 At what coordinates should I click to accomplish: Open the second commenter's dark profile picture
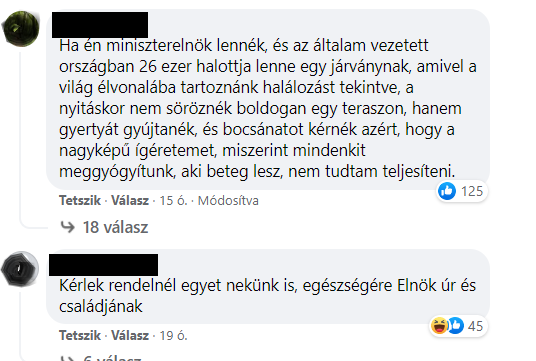(x=20, y=269)
